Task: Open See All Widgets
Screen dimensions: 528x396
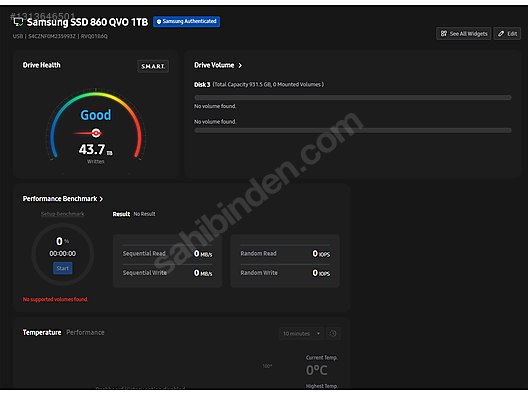Action: click(464, 34)
